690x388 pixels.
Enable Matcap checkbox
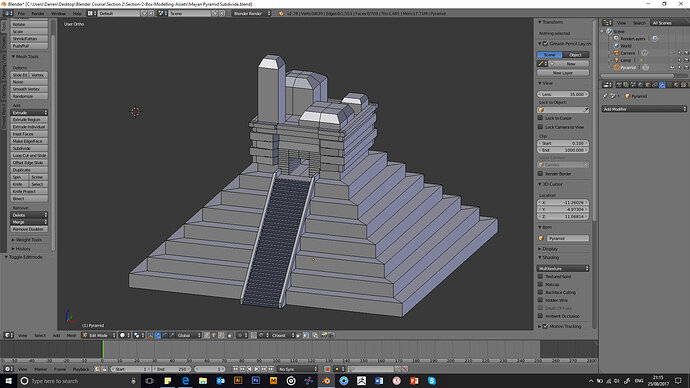(540, 284)
